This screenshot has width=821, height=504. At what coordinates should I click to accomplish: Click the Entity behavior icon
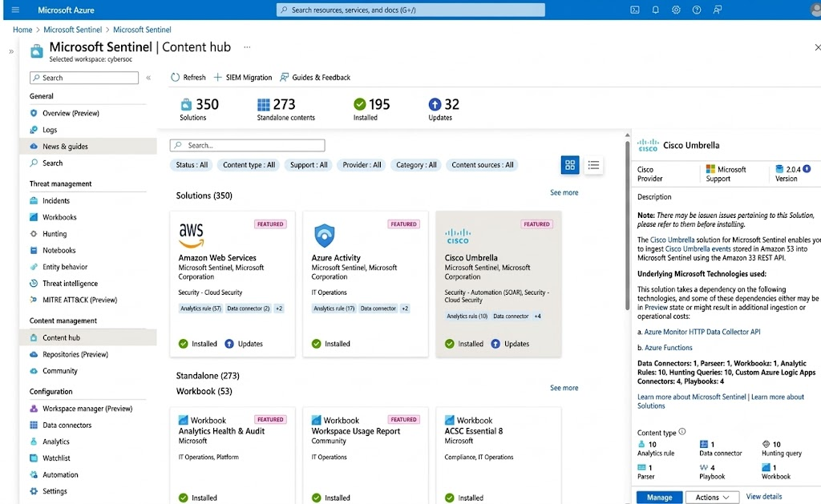tap(34, 267)
